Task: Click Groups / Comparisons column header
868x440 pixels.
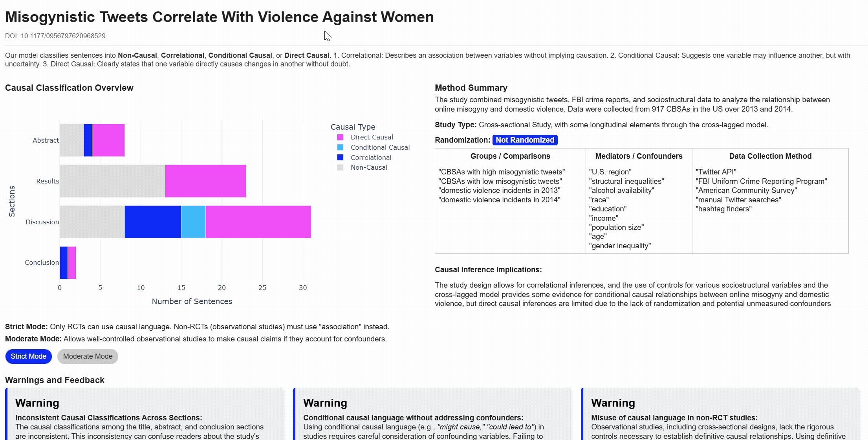Action: click(x=510, y=156)
